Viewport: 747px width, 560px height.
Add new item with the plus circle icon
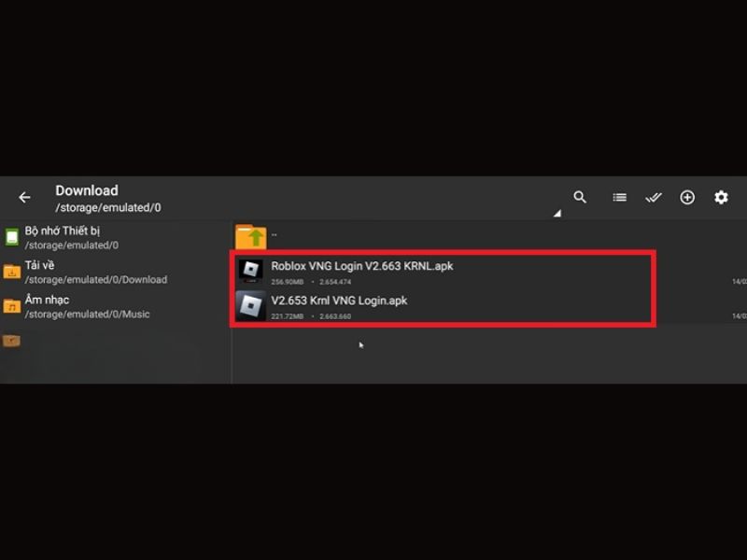click(687, 197)
